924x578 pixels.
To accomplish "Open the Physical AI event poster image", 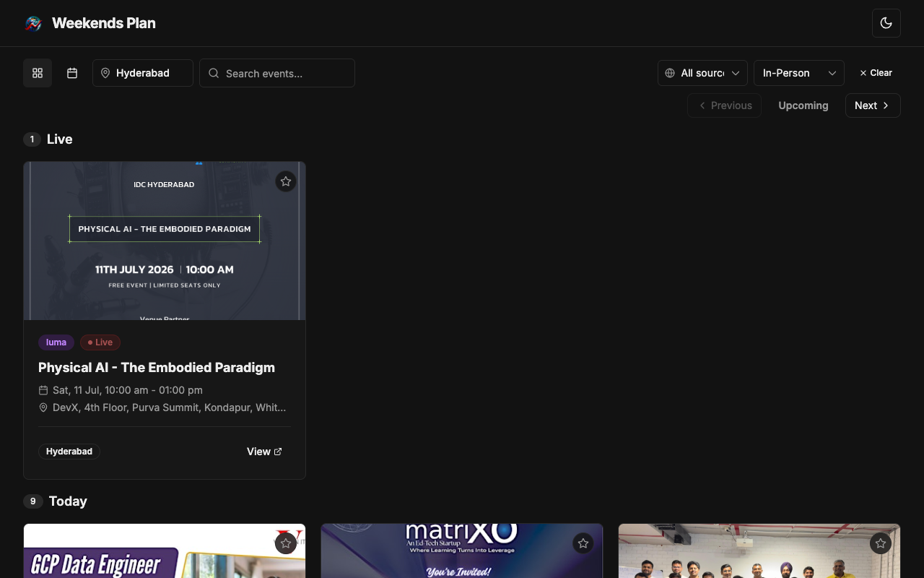I will click(x=165, y=241).
